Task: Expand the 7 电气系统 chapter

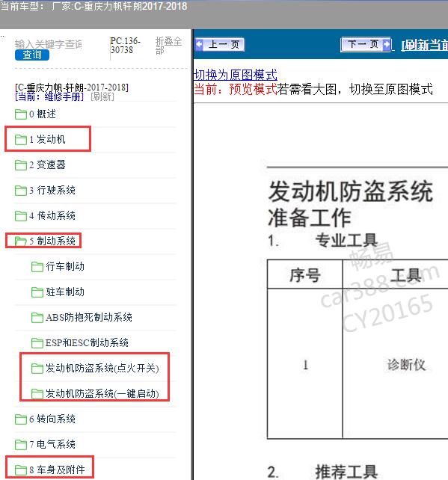Action: (52, 445)
